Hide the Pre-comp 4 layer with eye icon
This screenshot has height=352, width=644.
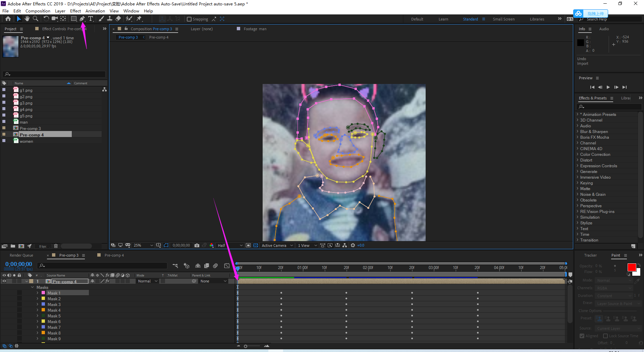[4, 281]
